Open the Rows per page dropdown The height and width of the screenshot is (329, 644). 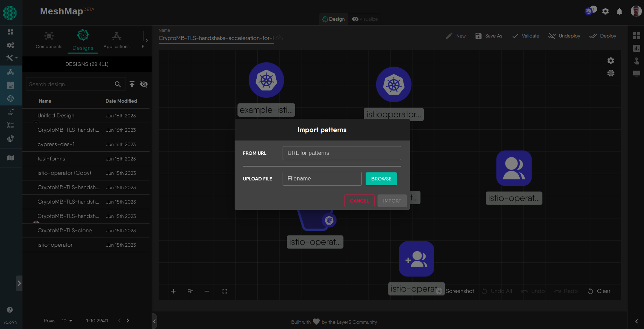point(67,321)
